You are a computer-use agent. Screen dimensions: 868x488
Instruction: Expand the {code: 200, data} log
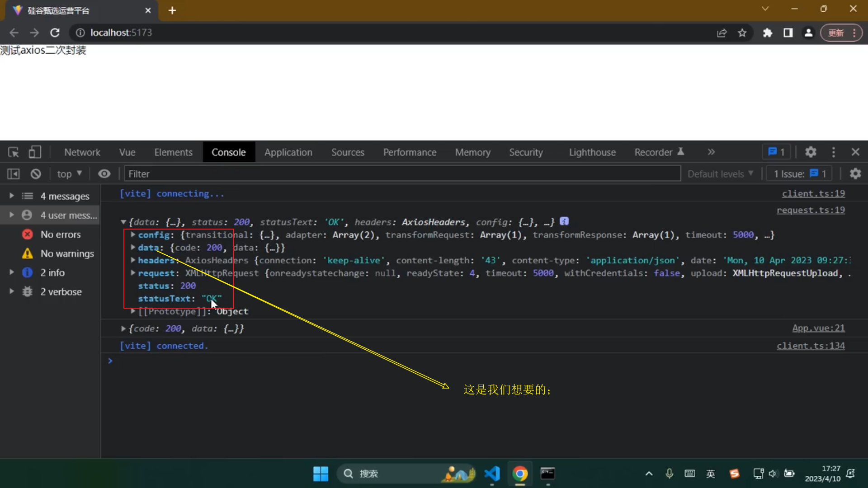click(123, 328)
